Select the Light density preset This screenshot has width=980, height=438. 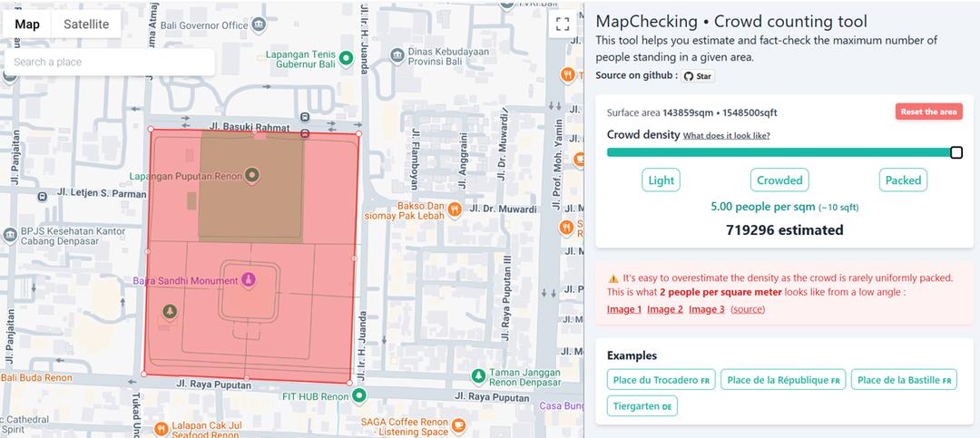[x=661, y=180]
